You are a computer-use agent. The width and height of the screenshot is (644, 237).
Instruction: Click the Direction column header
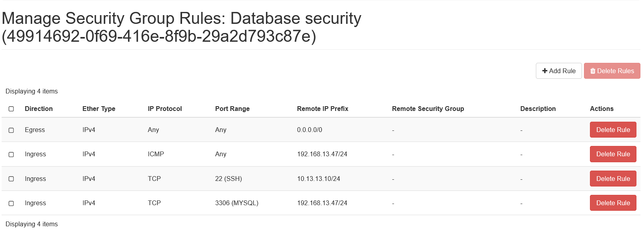click(39, 109)
